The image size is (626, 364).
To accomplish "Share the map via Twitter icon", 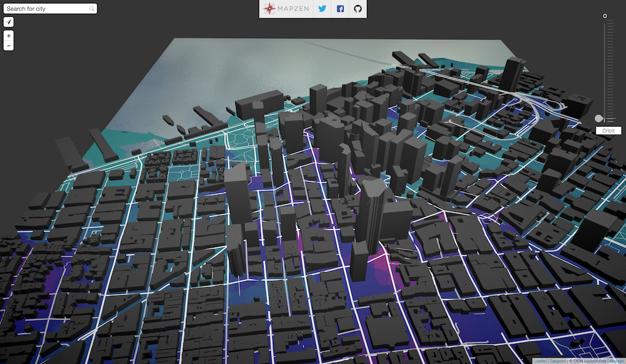I will [x=322, y=8].
